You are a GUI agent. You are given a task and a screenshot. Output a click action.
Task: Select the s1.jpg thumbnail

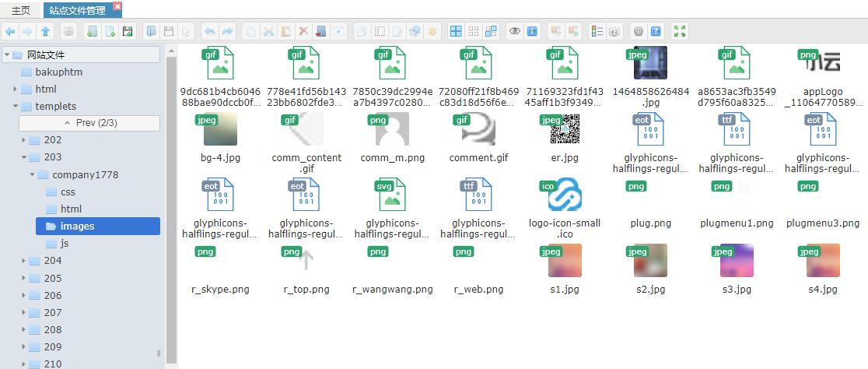[x=565, y=260]
